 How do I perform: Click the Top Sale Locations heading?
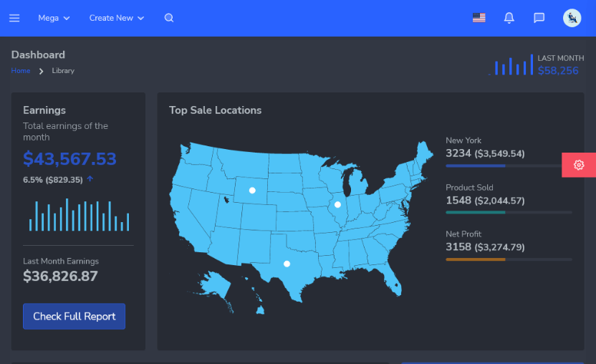[215, 110]
